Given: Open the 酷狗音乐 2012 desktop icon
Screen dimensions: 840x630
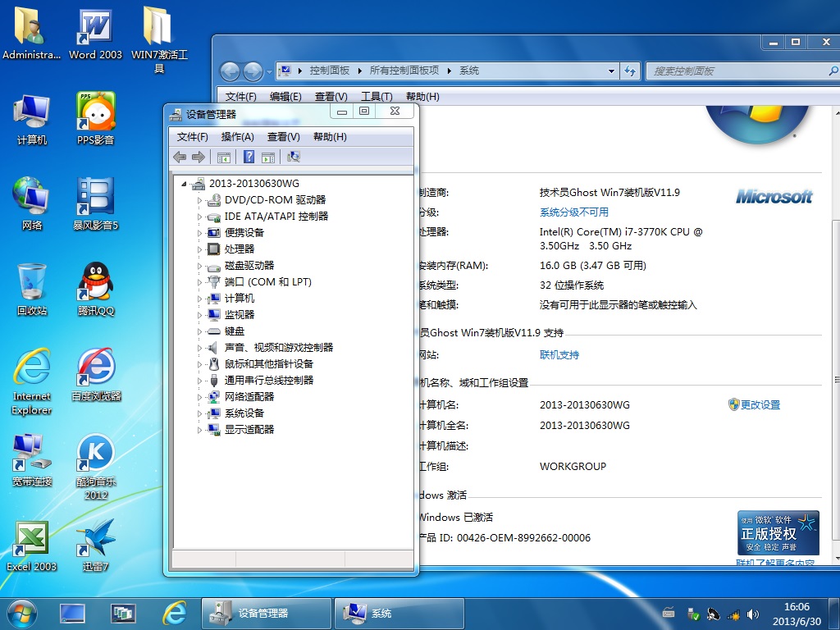Looking at the screenshot, I should pyautogui.click(x=96, y=467).
